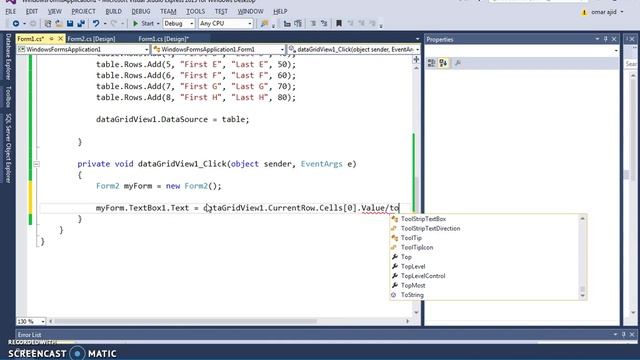Open the HELP menu
This screenshot has width=640, height=360.
pyautogui.click(x=280, y=11)
